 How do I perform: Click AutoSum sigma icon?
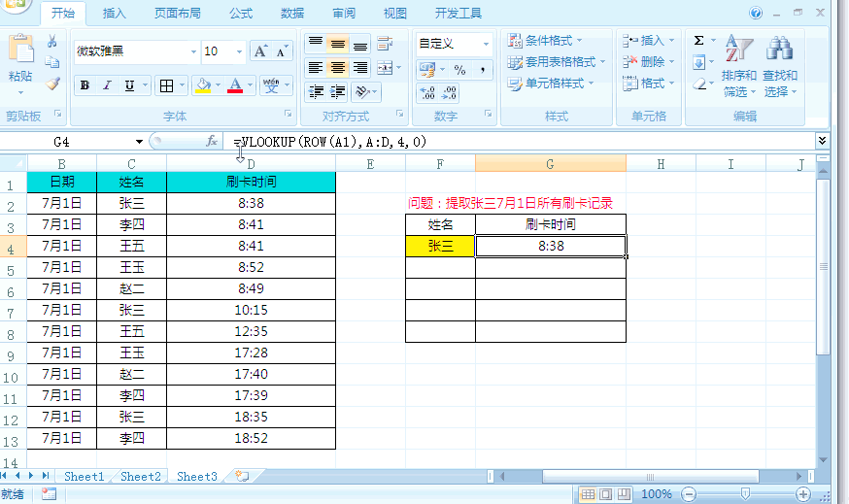point(699,41)
